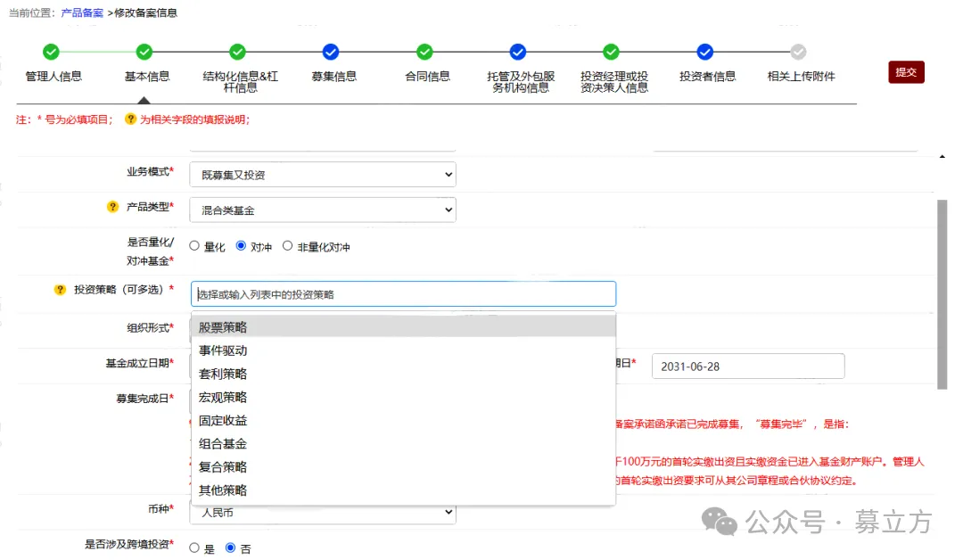
Task: Click the 合同信息 step checkmark icon
Action: (424, 52)
